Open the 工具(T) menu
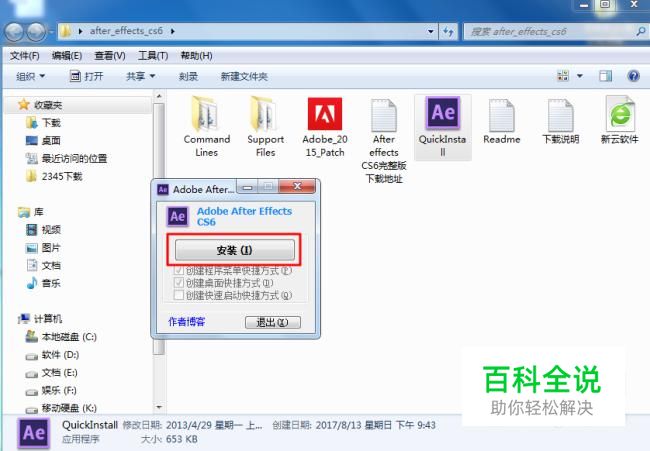650x451 pixels. [153, 56]
